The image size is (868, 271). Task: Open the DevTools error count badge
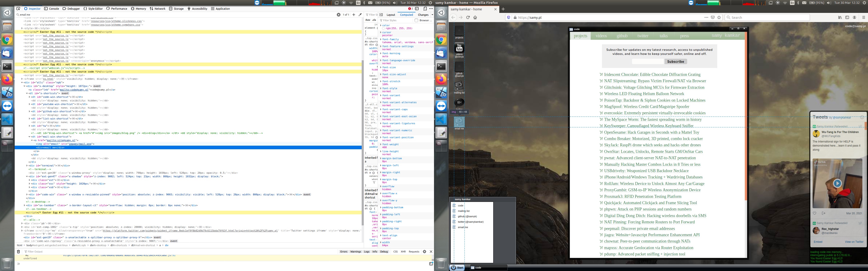pos(410,9)
